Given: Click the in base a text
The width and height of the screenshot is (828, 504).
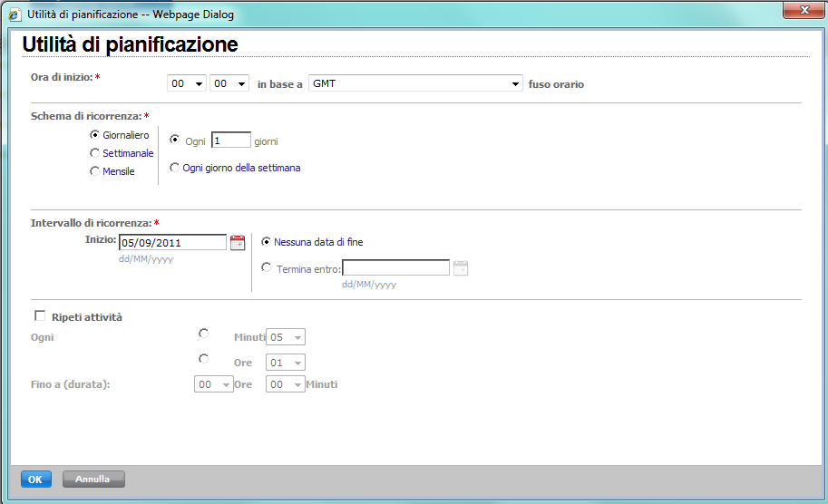Looking at the screenshot, I should pyautogui.click(x=280, y=84).
